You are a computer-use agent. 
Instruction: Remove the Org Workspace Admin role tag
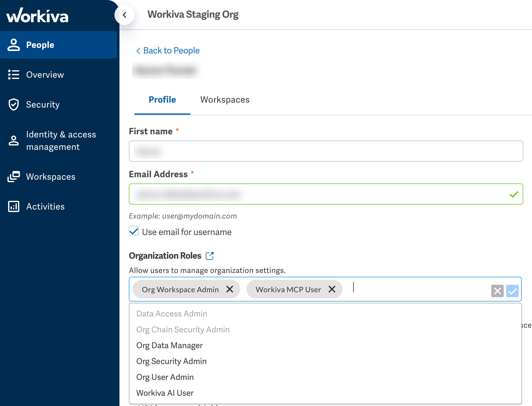(x=230, y=289)
